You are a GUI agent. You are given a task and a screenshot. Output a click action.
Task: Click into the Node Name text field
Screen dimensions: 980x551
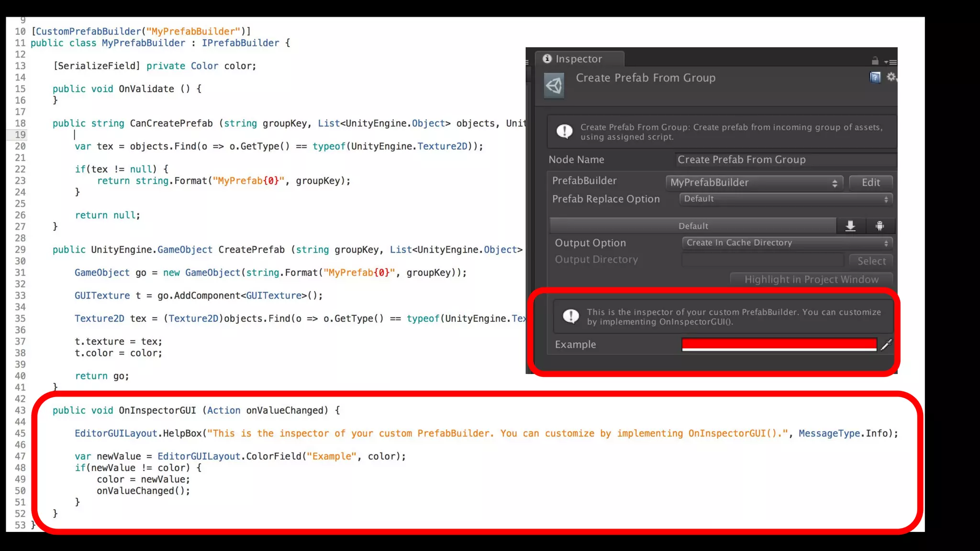(785, 160)
